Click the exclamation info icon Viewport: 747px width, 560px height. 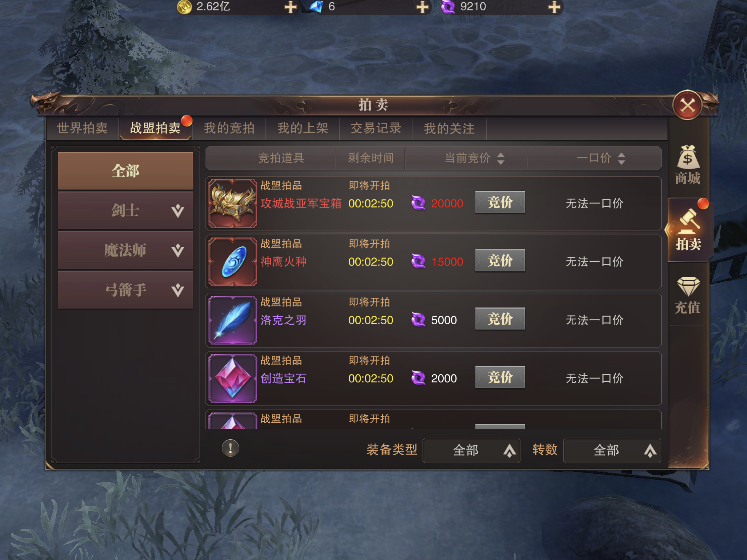(x=230, y=448)
